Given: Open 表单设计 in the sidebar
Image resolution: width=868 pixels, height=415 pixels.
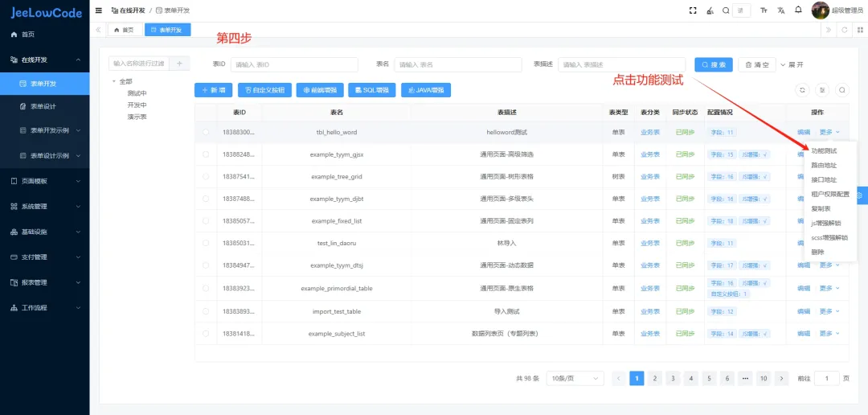Looking at the screenshot, I should point(45,106).
